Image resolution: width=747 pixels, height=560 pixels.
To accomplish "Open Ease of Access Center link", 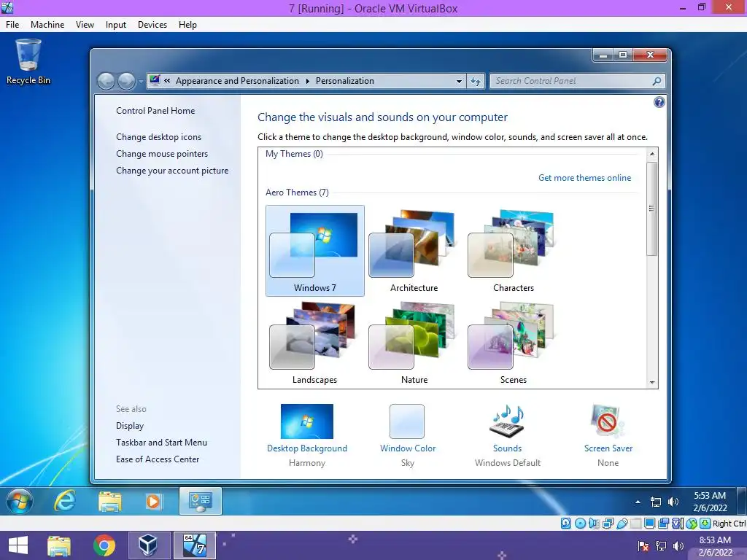I will pos(158,459).
